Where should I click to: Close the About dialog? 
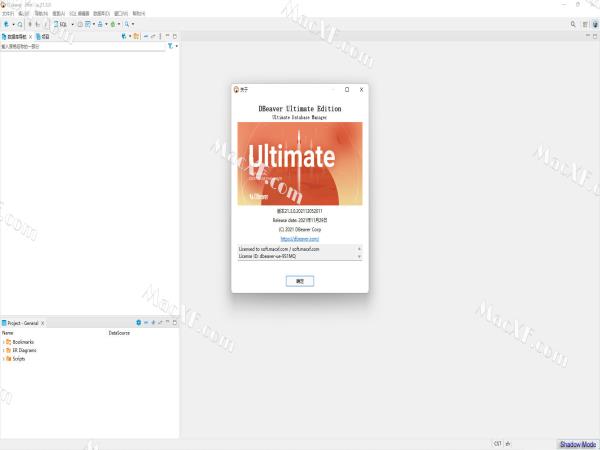tap(361, 90)
